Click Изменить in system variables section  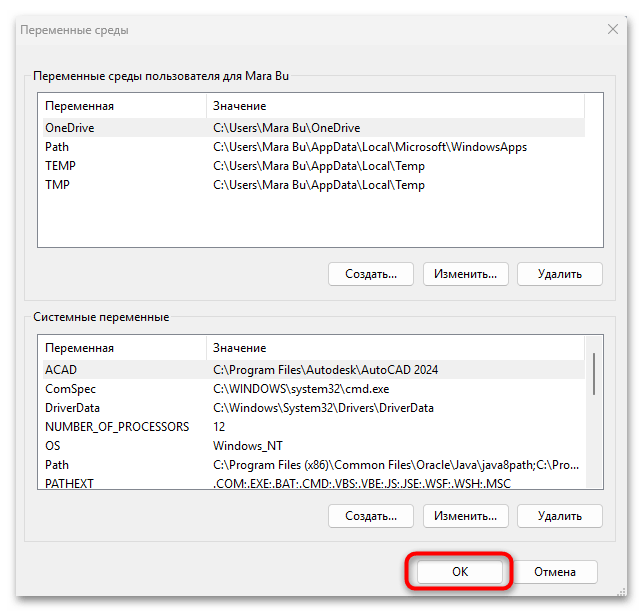pyautogui.click(x=465, y=516)
